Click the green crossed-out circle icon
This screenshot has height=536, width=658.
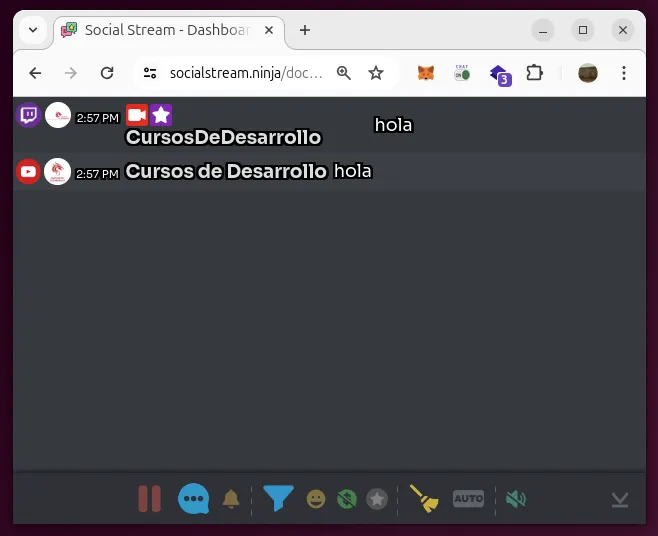pyautogui.click(x=347, y=498)
